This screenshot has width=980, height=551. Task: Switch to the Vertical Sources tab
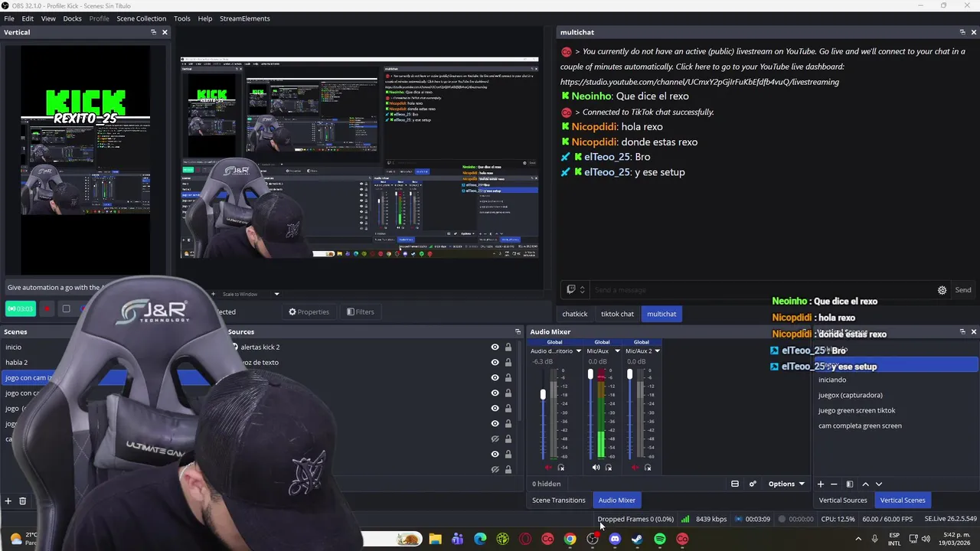pyautogui.click(x=843, y=500)
